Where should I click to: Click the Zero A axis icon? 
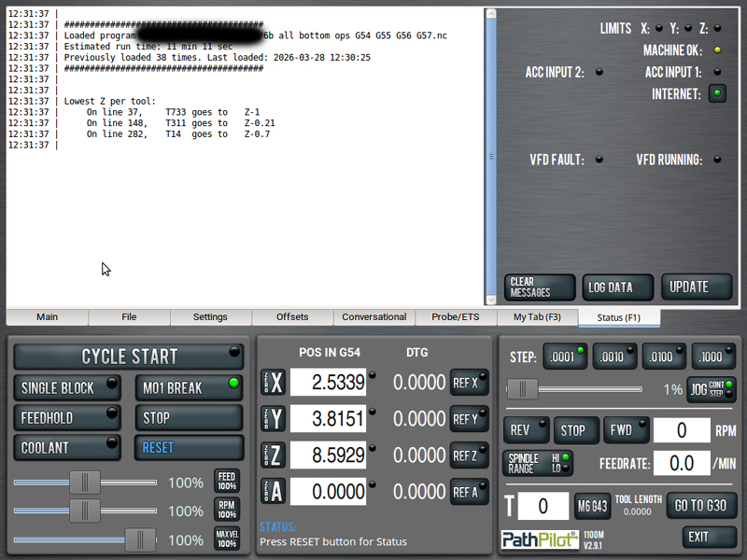tap(273, 491)
